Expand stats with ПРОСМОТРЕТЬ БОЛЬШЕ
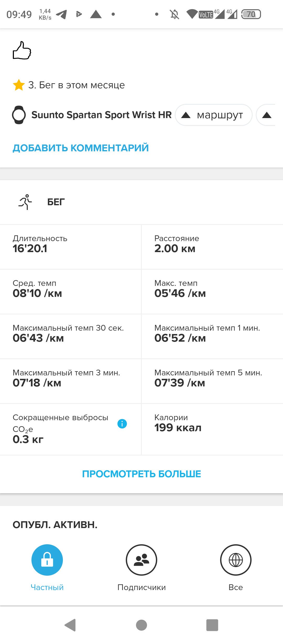 (141, 474)
